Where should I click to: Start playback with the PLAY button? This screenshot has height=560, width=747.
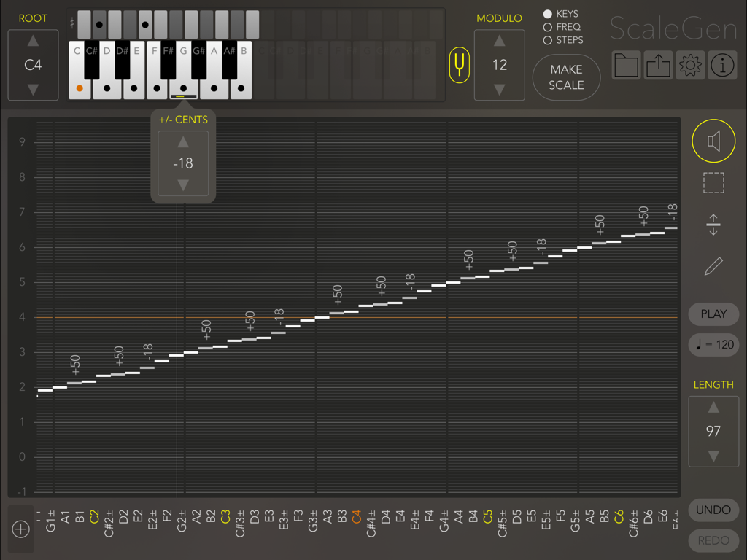(x=713, y=314)
